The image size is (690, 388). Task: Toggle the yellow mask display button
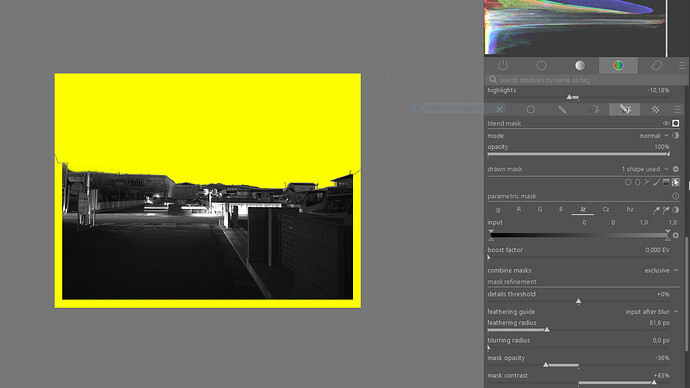tap(676, 123)
